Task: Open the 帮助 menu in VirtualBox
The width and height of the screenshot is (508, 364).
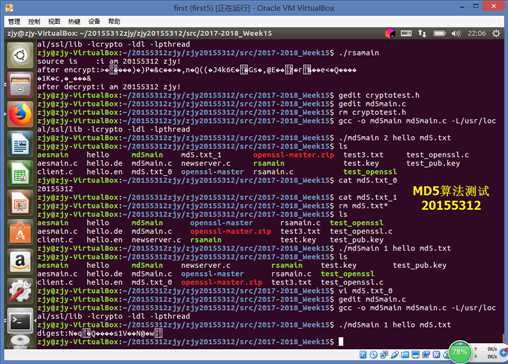Action: pyautogui.click(x=114, y=22)
